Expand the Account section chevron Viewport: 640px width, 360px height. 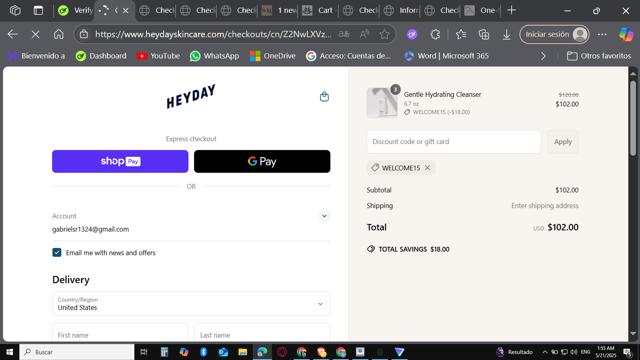[x=324, y=216]
